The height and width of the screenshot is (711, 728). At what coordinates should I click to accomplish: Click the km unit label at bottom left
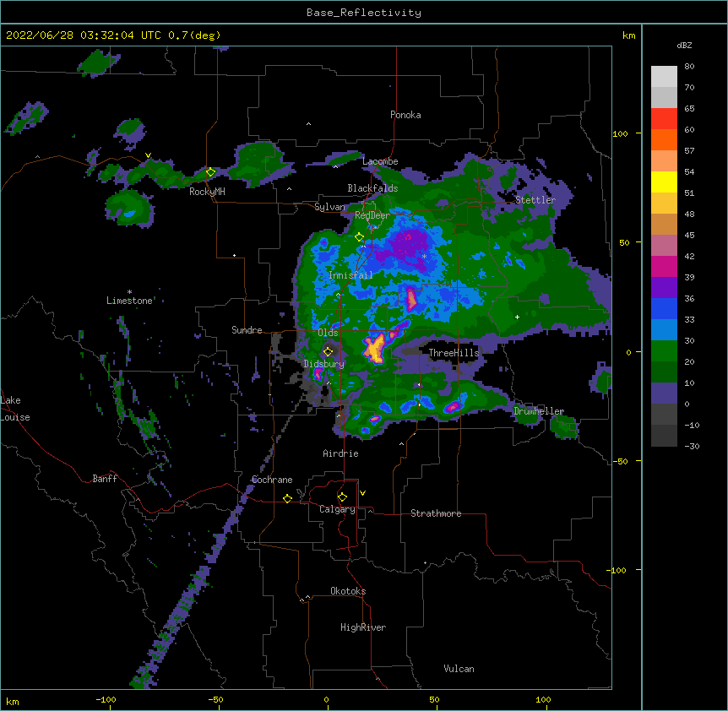coord(13,702)
